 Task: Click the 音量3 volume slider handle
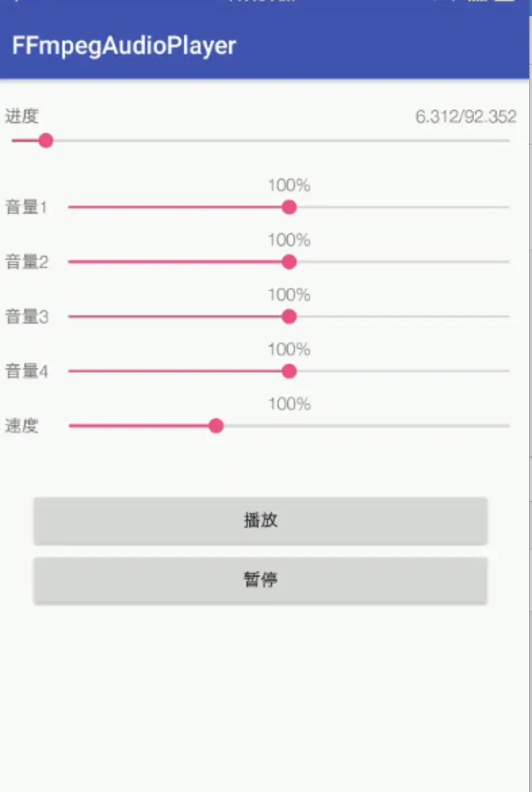click(289, 316)
